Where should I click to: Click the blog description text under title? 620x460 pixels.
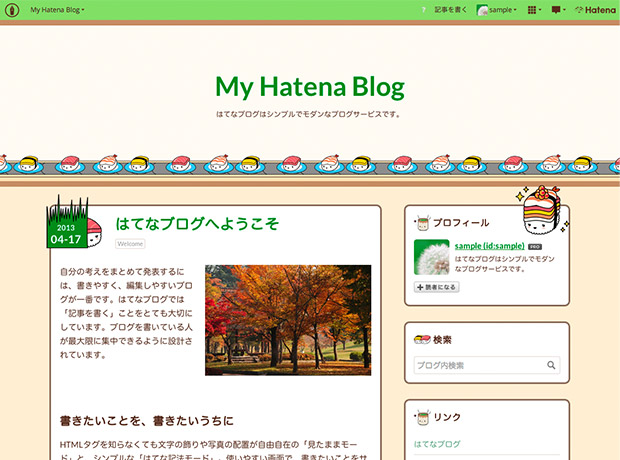coord(309,114)
